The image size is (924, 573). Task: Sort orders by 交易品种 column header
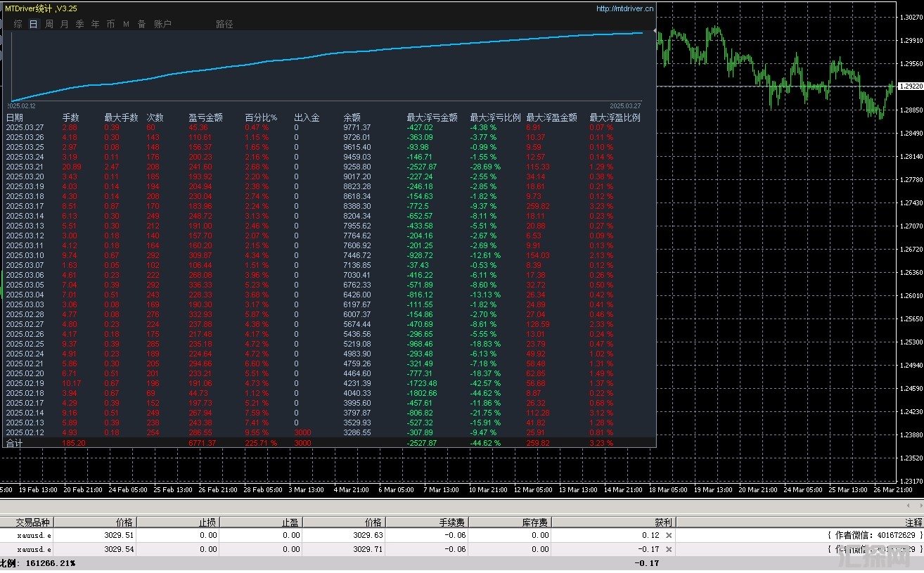coord(25,522)
